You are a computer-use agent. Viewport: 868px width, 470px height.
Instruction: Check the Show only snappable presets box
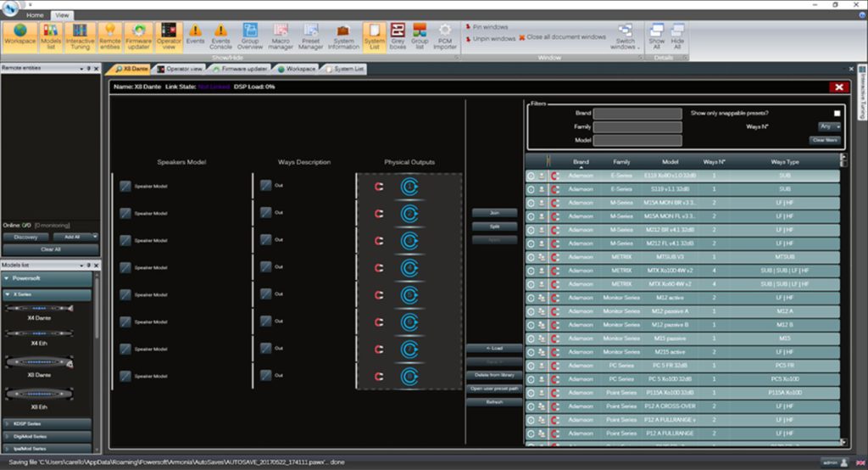837,113
